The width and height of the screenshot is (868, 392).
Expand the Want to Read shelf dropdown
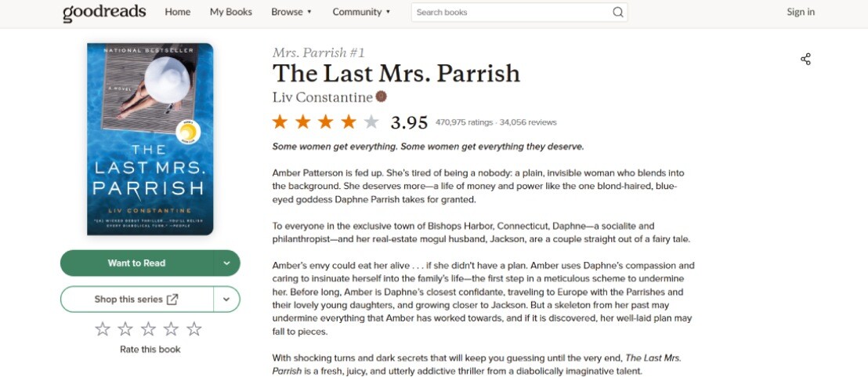coord(226,263)
